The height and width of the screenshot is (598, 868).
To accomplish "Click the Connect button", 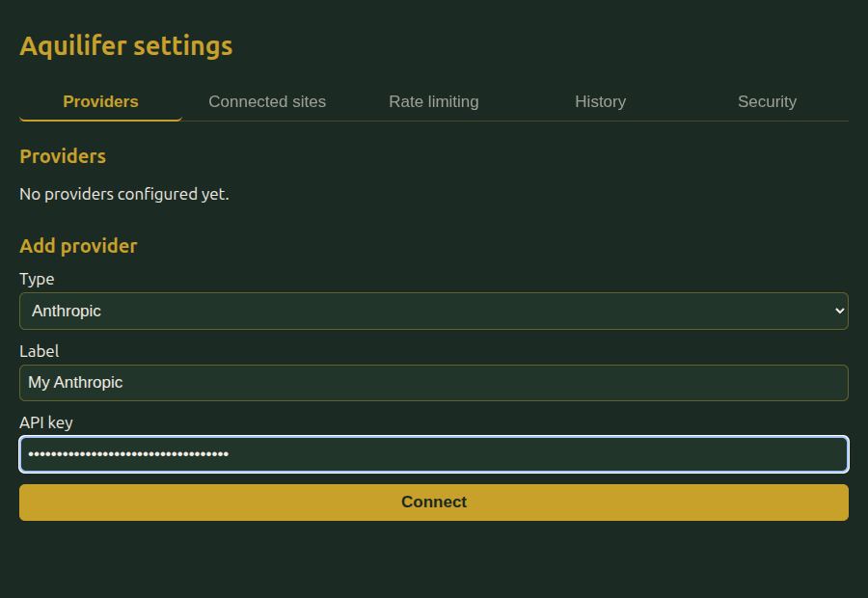I will point(434,503).
